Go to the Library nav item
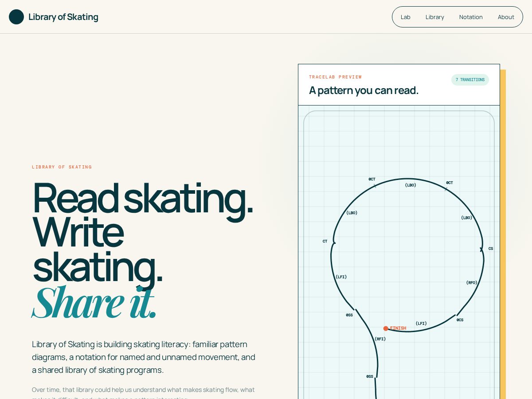The height and width of the screenshot is (399, 532). tap(435, 17)
